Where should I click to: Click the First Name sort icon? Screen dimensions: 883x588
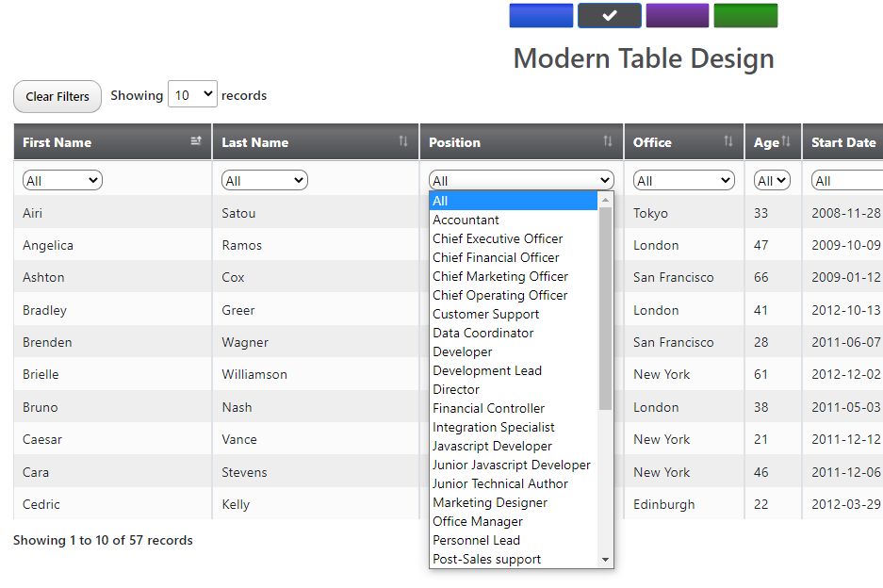(196, 141)
